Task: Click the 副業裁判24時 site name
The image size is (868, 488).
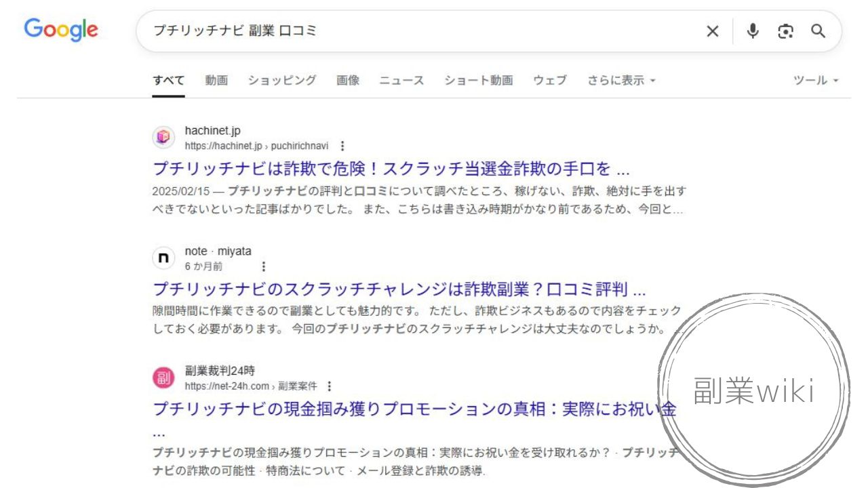Action: click(220, 371)
